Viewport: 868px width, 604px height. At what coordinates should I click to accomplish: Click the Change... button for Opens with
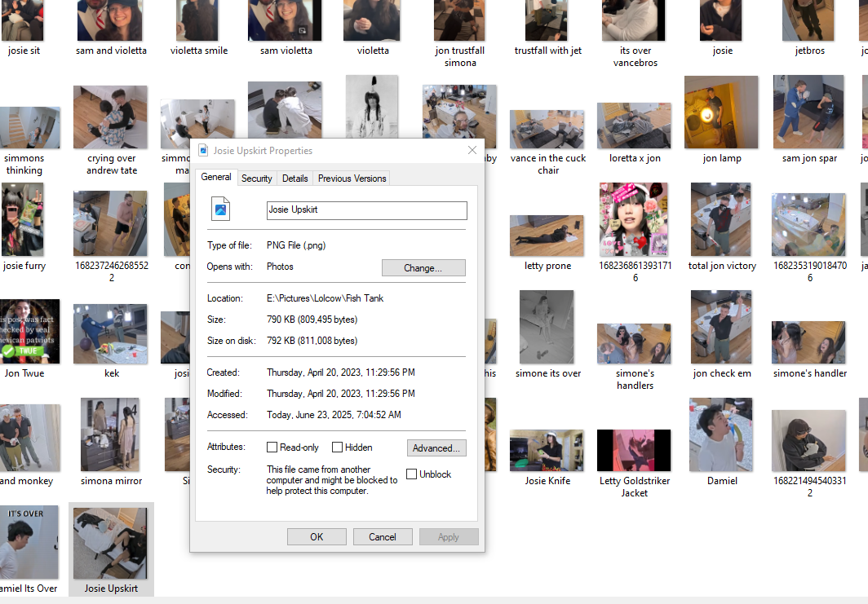point(423,267)
